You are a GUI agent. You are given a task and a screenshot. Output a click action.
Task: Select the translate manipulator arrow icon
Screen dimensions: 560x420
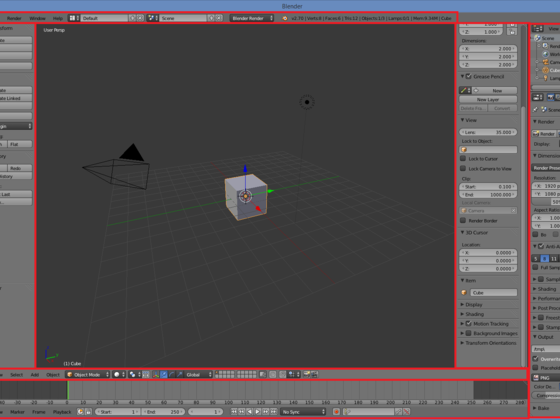coord(164,374)
